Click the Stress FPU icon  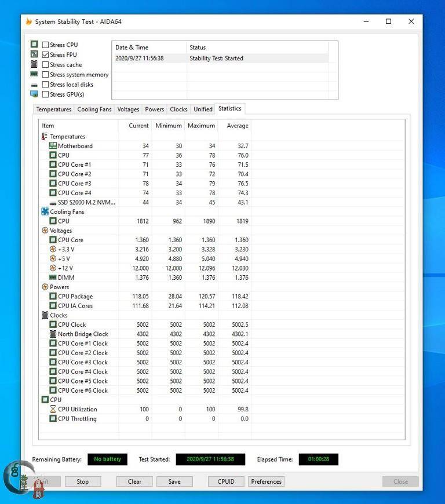pos(34,54)
